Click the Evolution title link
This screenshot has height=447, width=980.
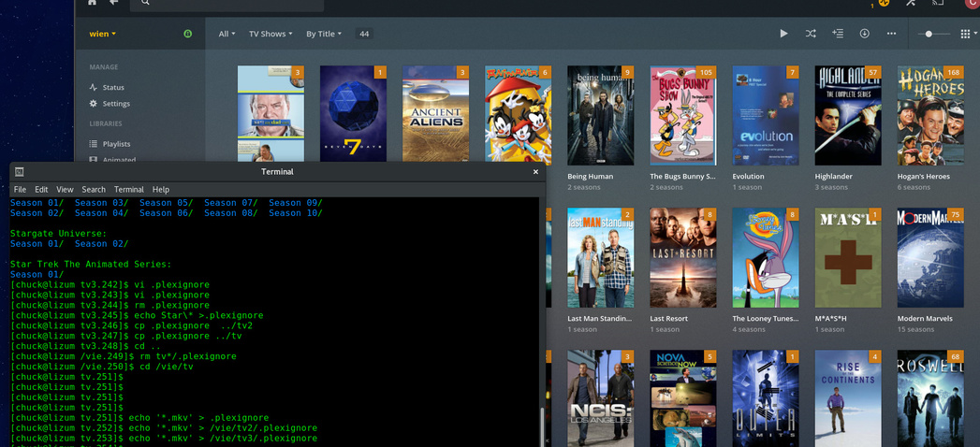(x=748, y=177)
